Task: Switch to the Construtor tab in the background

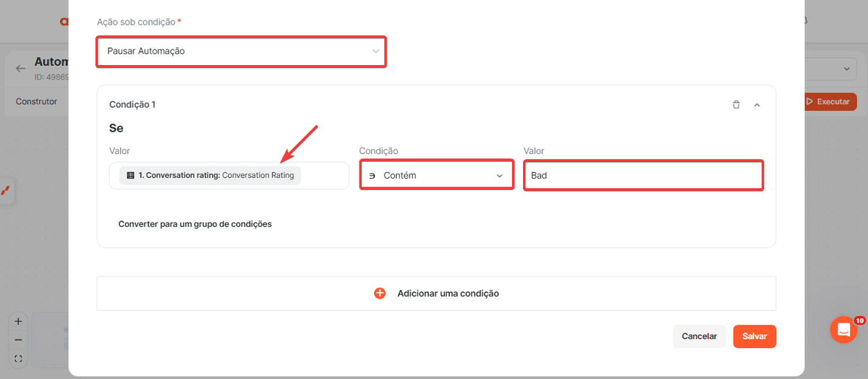Action: click(36, 101)
